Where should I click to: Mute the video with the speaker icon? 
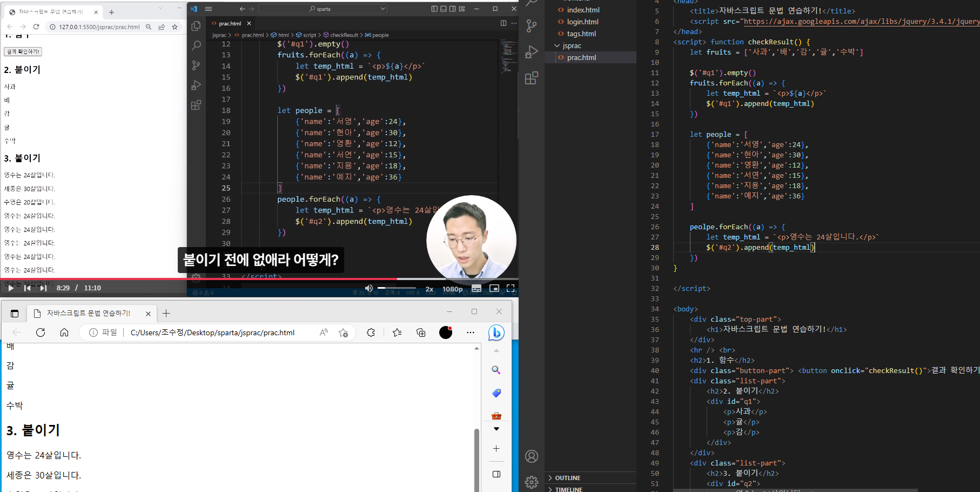click(x=369, y=288)
